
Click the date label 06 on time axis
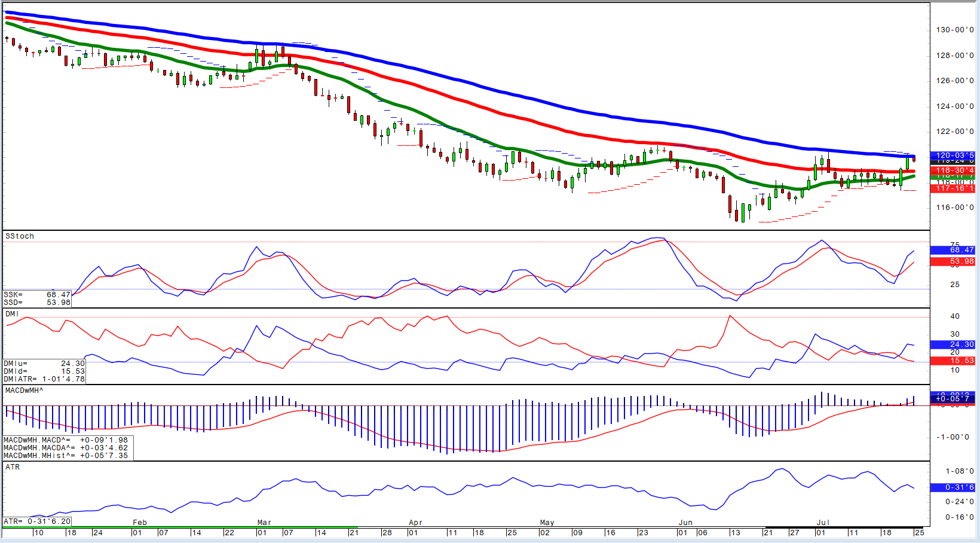coord(702,533)
